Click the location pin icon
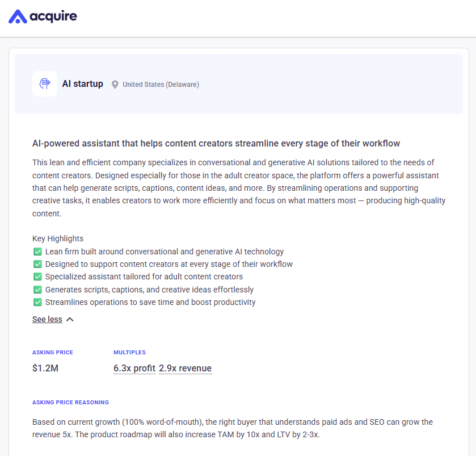476x456 pixels. click(115, 85)
